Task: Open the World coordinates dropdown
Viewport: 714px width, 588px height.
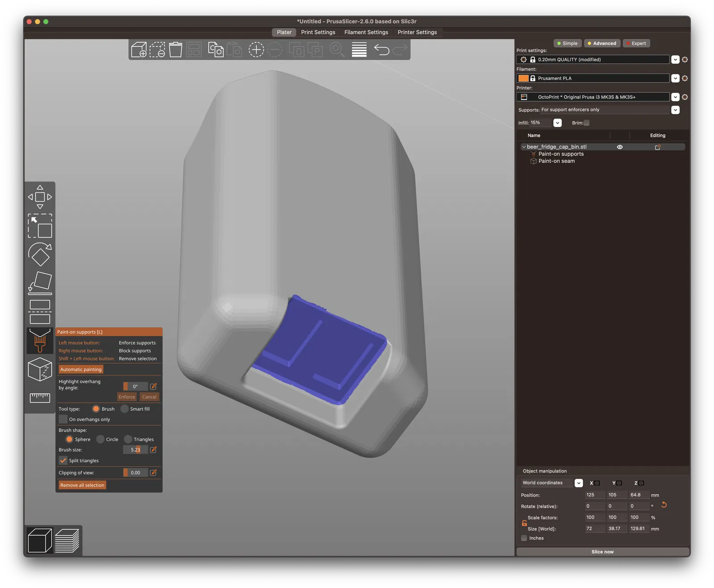Action: (x=579, y=483)
